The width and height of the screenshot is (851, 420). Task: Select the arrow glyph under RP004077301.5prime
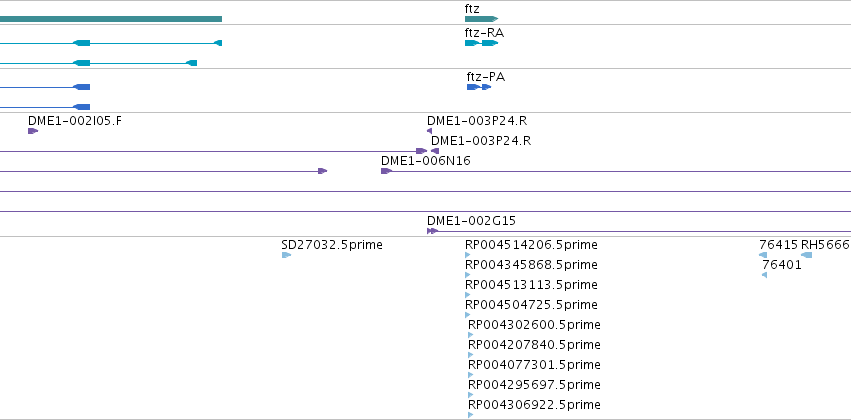pyautogui.click(x=471, y=375)
